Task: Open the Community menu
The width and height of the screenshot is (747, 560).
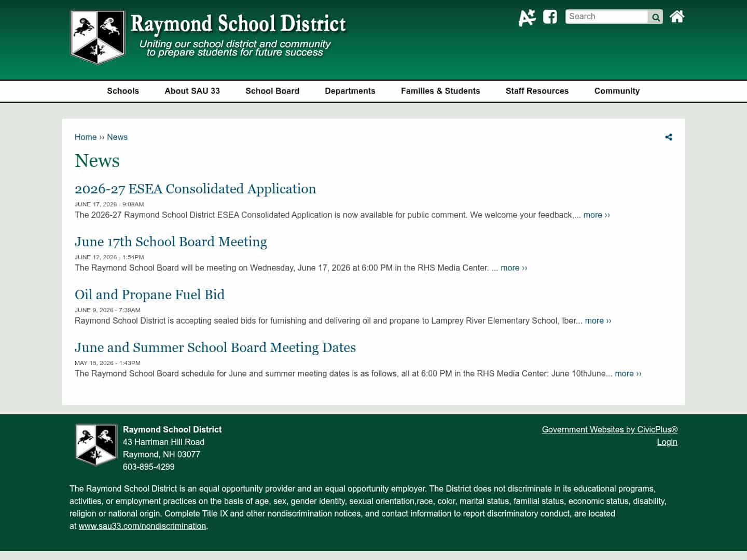Action: coord(617,91)
